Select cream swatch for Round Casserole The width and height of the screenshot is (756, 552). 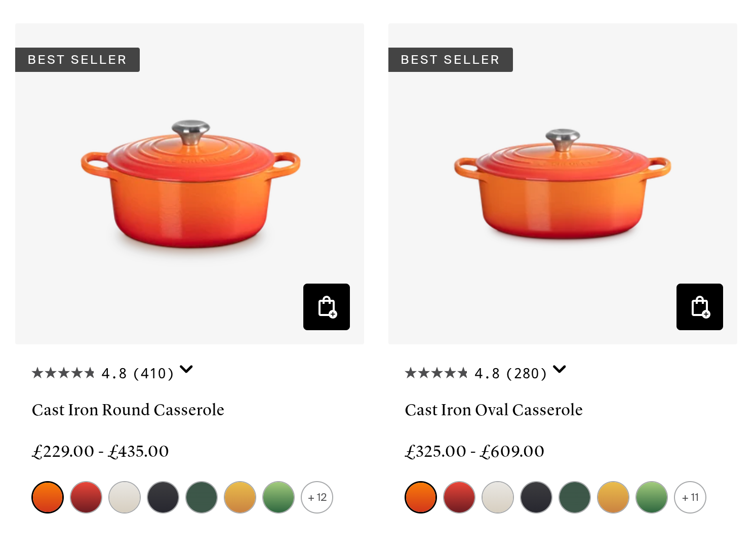point(125,497)
